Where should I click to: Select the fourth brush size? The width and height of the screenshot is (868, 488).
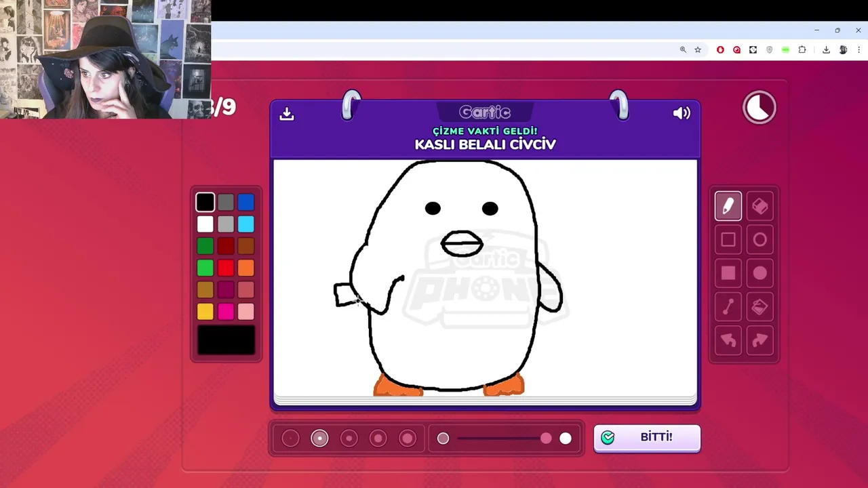pyautogui.click(x=378, y=439)
